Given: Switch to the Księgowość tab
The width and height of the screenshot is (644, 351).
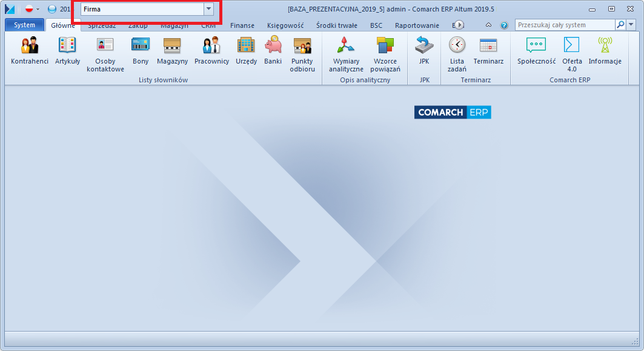Looking at the screenshot, I should click(285, 25).
